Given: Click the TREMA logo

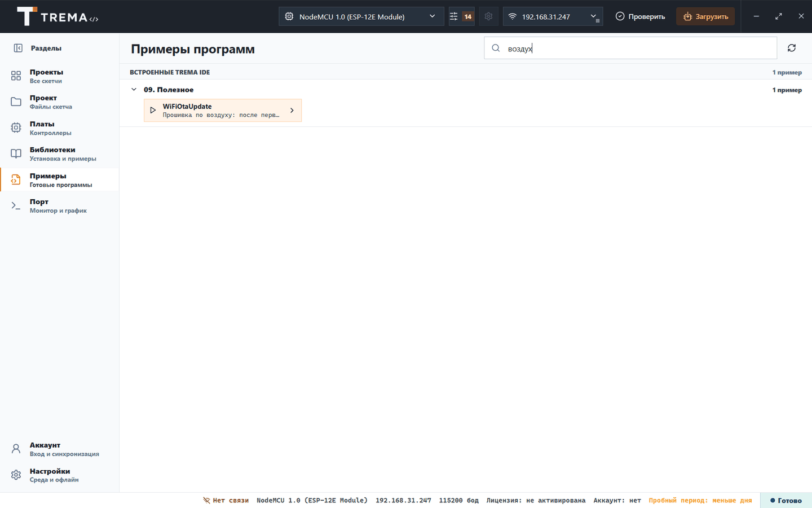Looking at the screenshot, I should tap(57, 16).
